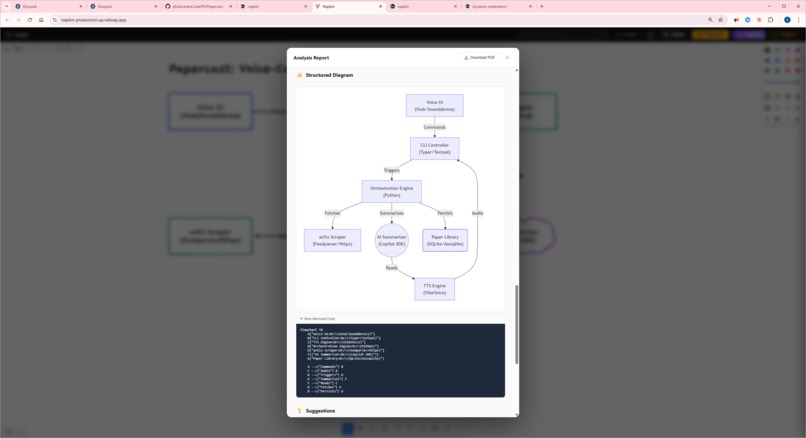Open the browser profile avatar
The height and width of the screenshot is (438, 806).
[x=787, y=20]
